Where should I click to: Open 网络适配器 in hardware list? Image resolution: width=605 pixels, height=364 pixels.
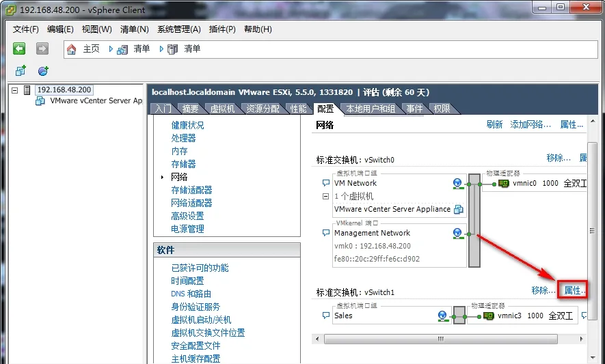(x=192, y=204)
